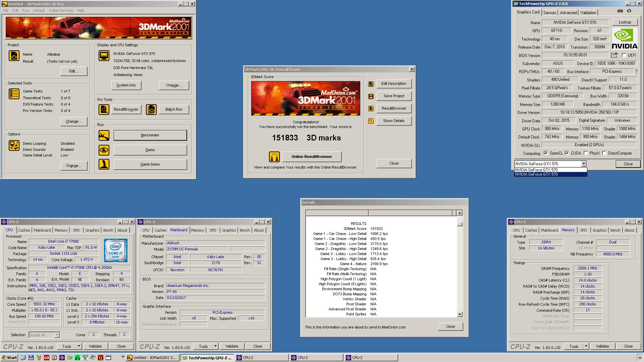
Task: Open the Help menu in 3DMark2001
Action: [80, 10]
